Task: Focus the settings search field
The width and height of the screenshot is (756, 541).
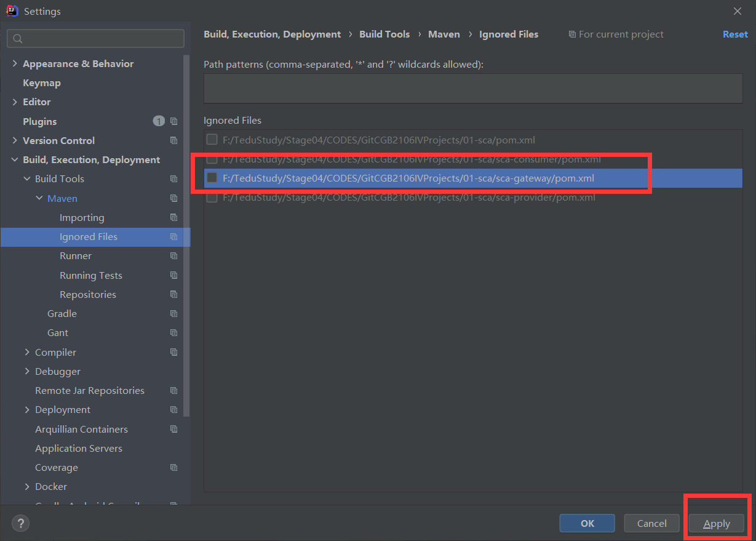Action: (x=95, y=38)
